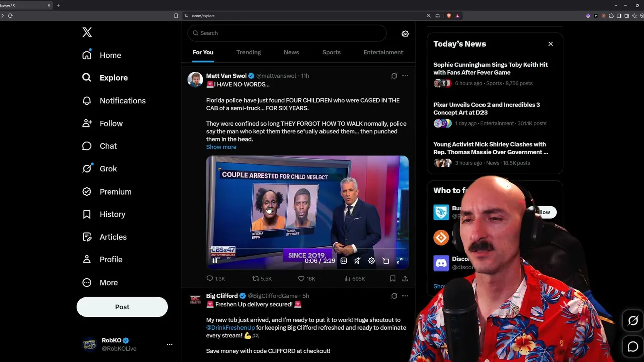Go to Profile in the sidebar
Image resolution: width=644 pixels, height=362 pixels.
click(102, 259)
